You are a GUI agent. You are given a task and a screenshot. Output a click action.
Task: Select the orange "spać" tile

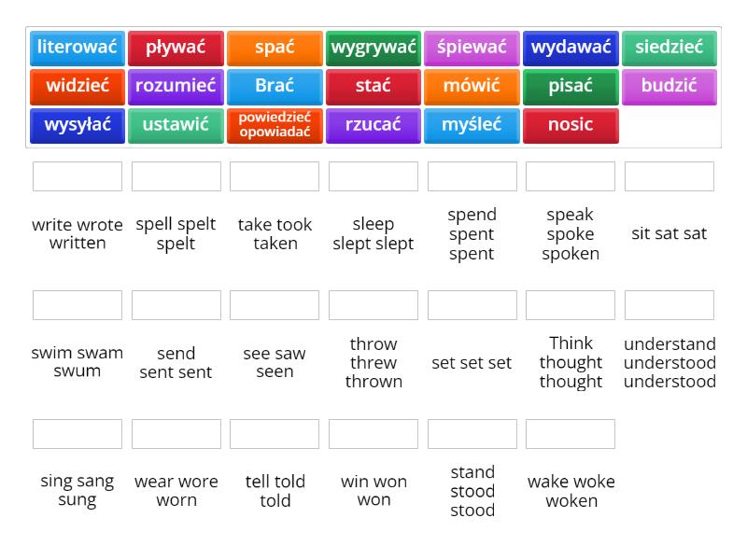point(275,47)
